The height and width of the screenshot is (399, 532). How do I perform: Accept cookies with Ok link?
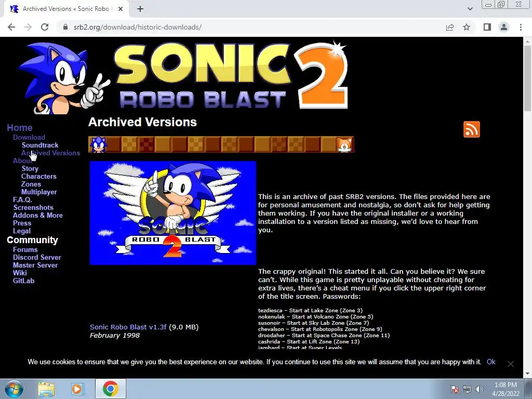click(491, 362)
